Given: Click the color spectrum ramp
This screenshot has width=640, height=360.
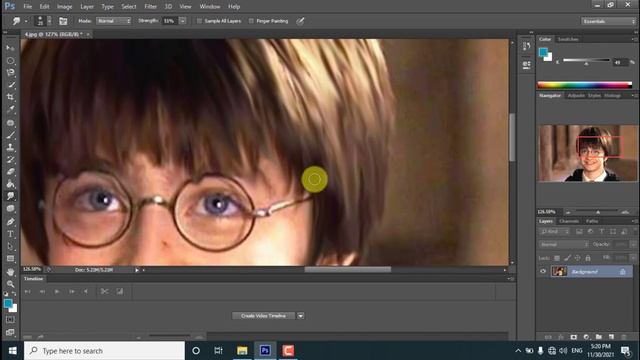Looking at the screenshot, I should click(x=585, y=85).
